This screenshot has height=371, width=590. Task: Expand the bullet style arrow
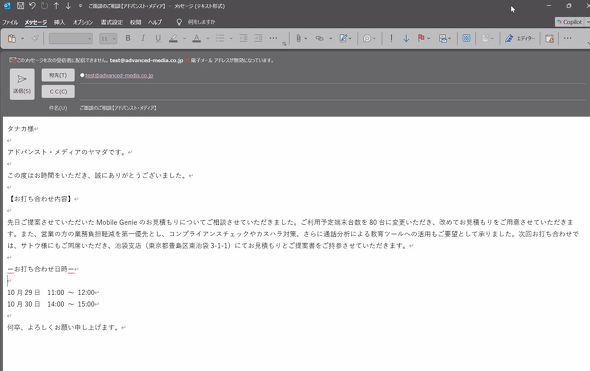pyautogui.click(x=231, y=38)
